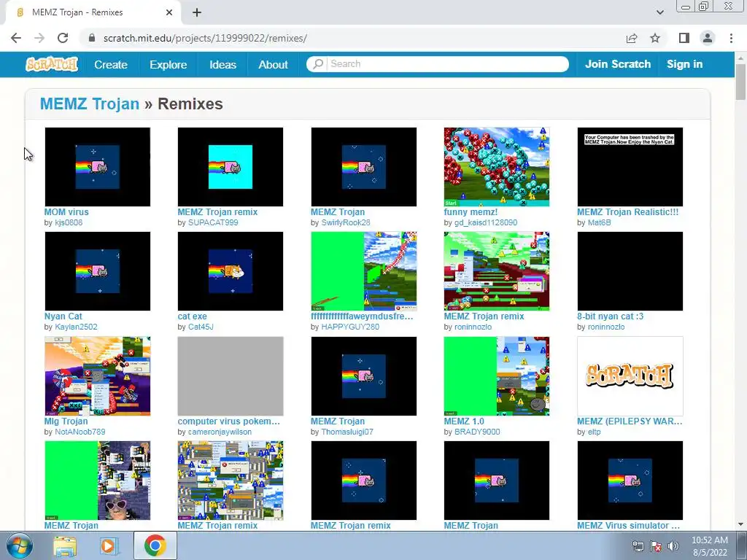Click the cat exe thumbnail
Viewport: 747px width, 560px height.
[x=230, y=271]
